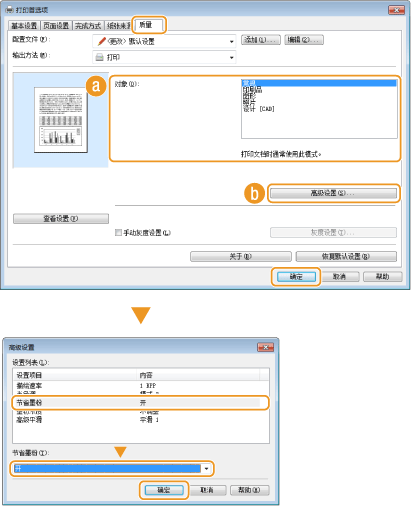This screenshot has width=411, height=506.
Task: Confirm with 确定 in the 高级设置 dialog
Action: tap(164, 490)
